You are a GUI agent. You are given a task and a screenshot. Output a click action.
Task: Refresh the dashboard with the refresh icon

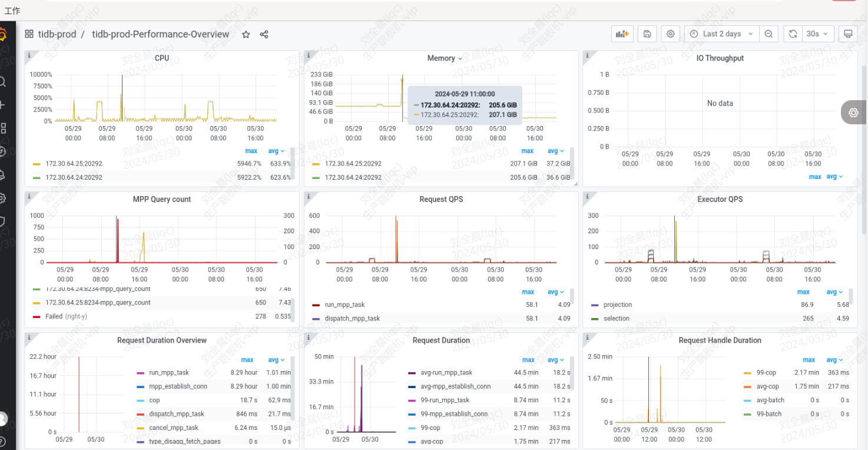point(793,34)
